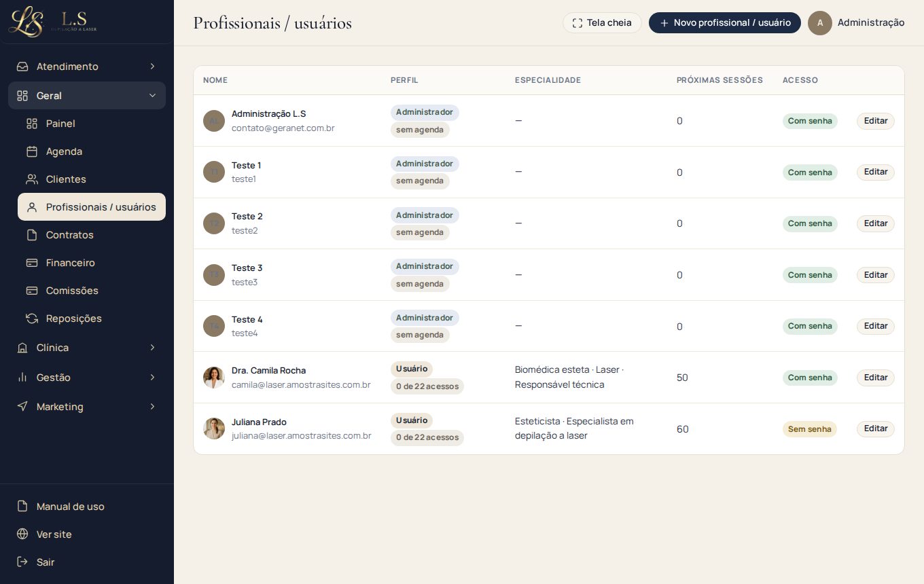Click the L.S logo in sidebar header
Image resolution: width=924 pixels, height=584 pixels.
(x=52, y=21)
